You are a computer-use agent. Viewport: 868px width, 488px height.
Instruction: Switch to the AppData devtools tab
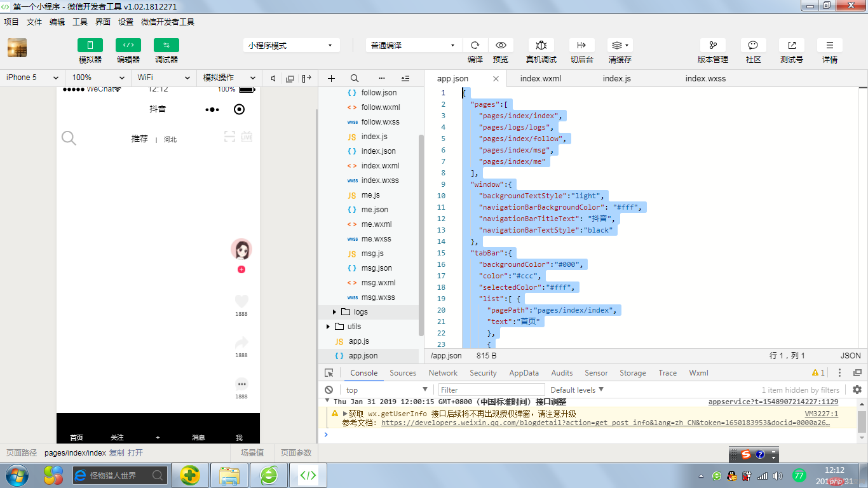click(x=524, y=373)
